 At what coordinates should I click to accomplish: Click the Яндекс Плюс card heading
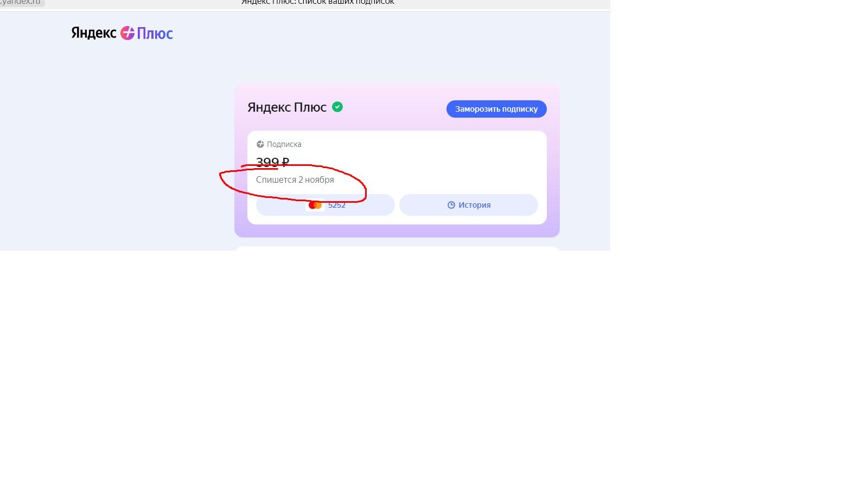tap(287, 107)
